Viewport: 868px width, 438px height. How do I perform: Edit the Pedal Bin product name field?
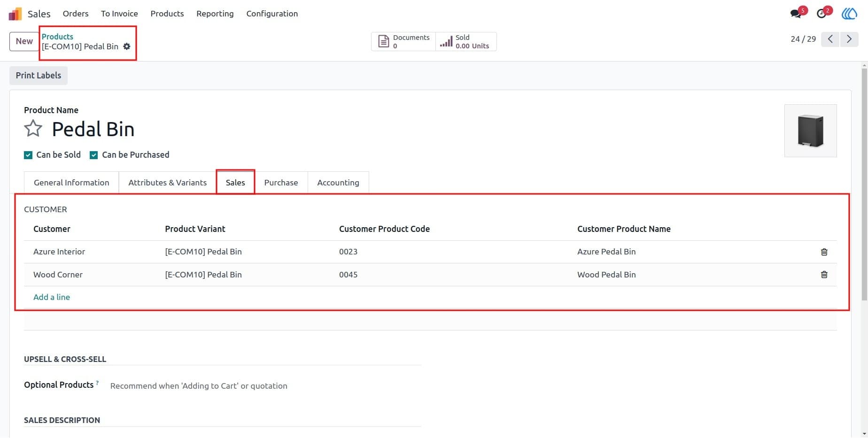tap(93, 129)
